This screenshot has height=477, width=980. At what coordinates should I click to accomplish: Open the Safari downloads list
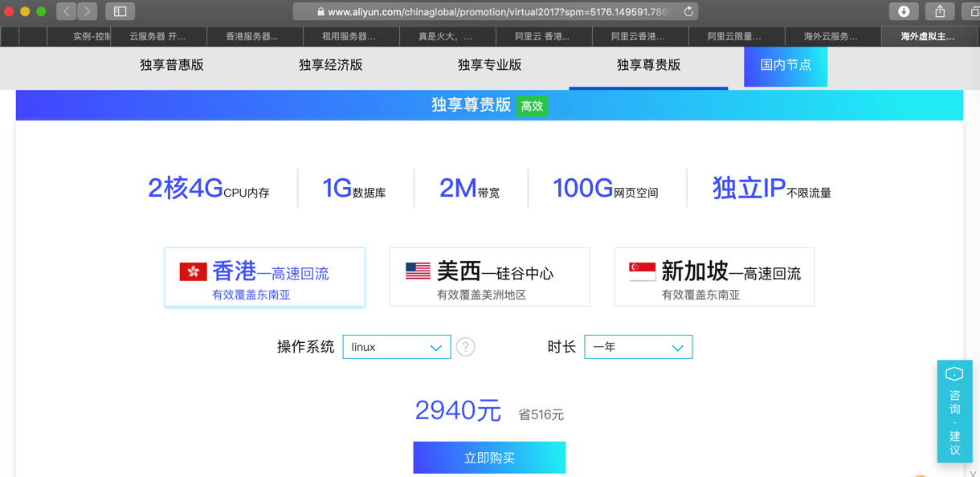(904, 11)
